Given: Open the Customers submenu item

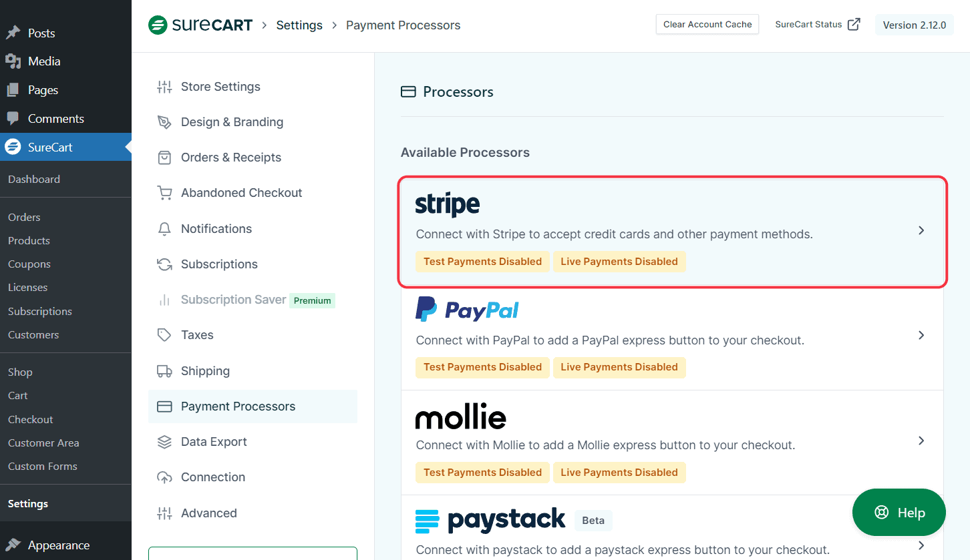Looking at the screenshot, I should (33, 335).
